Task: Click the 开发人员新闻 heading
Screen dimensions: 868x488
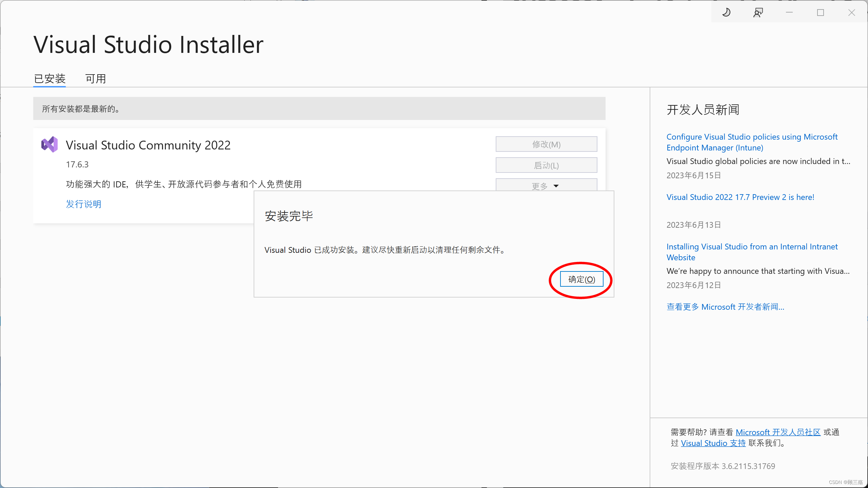Action: point(703,110)
